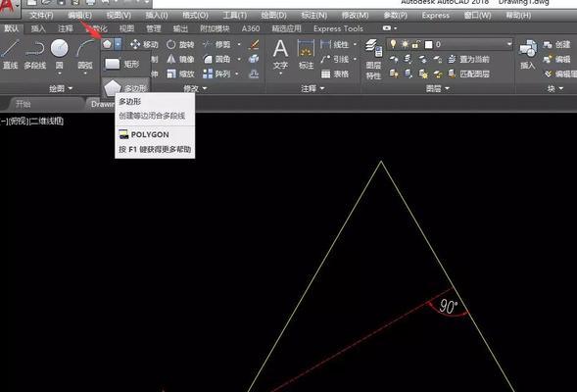The width and height of the screenshot is (577, 392).
Task: Toggle the layer lock padlock icon
Action: 416,44
